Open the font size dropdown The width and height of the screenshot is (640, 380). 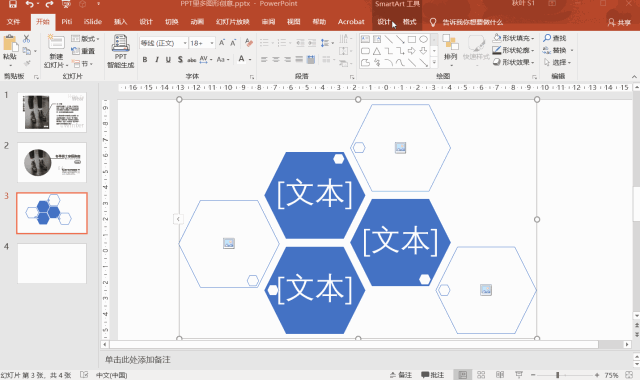tap(212, 43)
